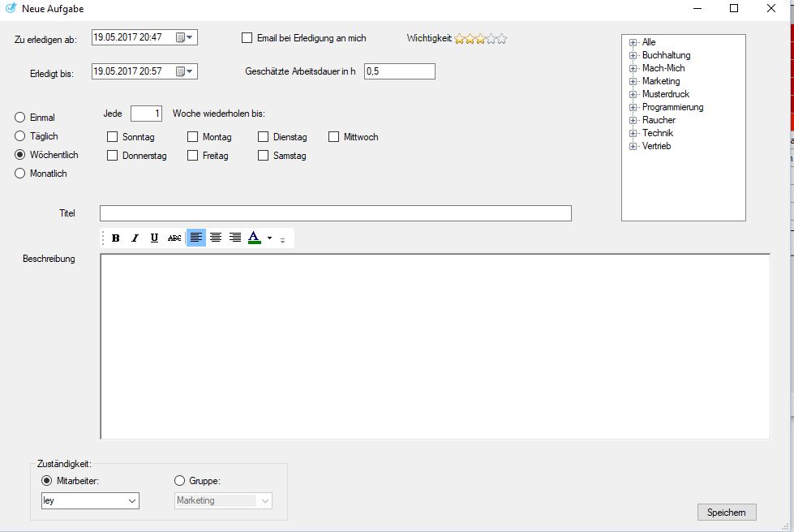Enable 'Email bei Erledigung an mich' checkbox
The width and height of the screenshot is (794, 532).
247,38
